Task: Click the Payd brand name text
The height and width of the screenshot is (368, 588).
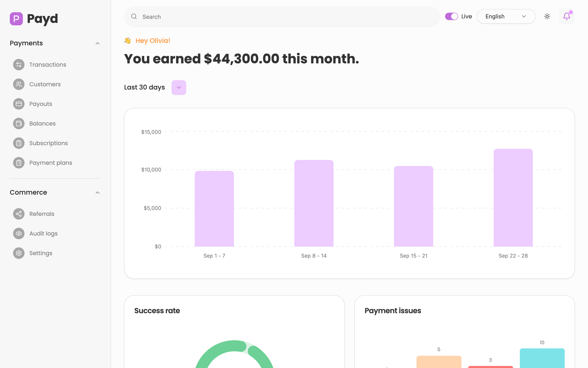Action: point(42,19)
